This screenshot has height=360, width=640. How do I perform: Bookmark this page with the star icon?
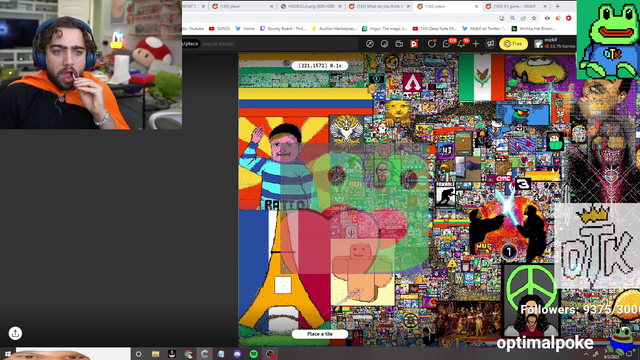pyautogui.click(x=534, y=18)
